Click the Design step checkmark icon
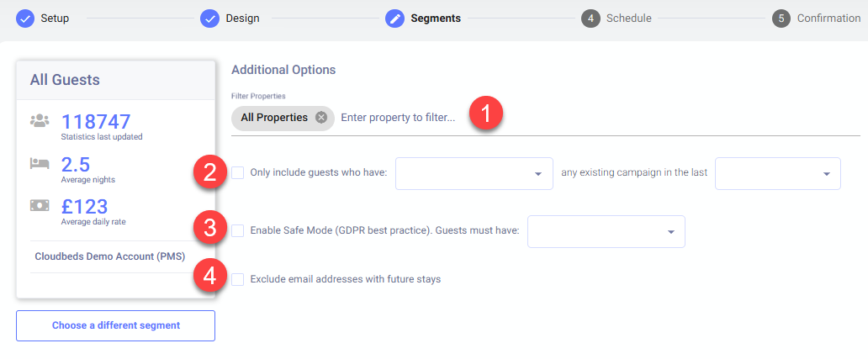This screenshot has width=868, height=359. (x=209, y=18)
